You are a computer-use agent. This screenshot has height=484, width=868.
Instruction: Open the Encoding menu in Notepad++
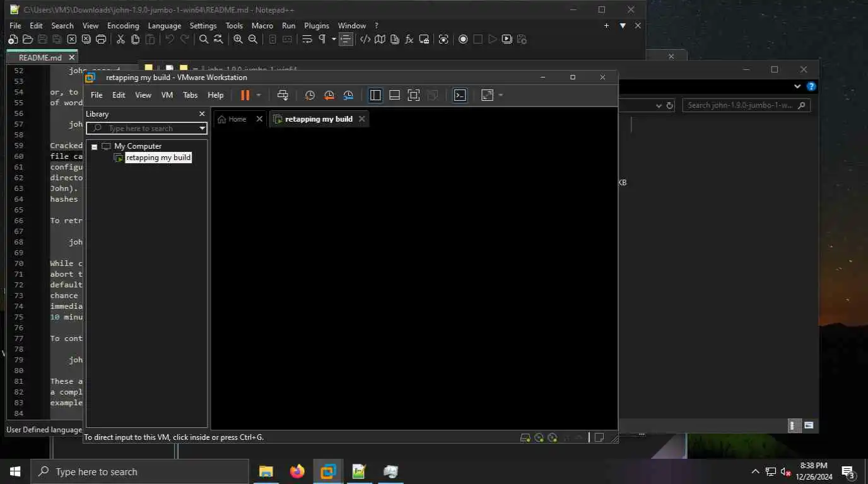click(123, 26)
